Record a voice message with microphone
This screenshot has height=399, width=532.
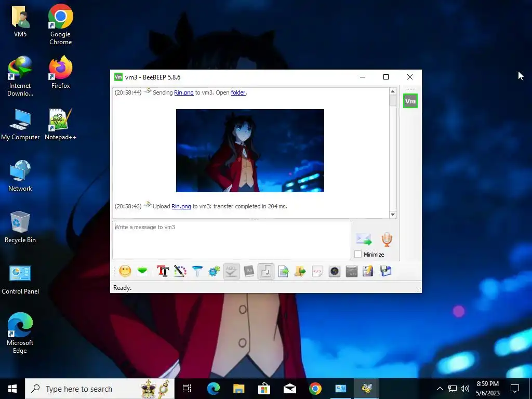click(x=387, y=239)
